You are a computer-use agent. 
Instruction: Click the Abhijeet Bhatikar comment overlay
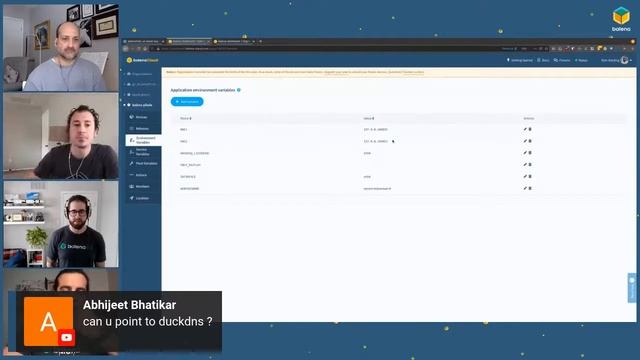click(119, 321)
